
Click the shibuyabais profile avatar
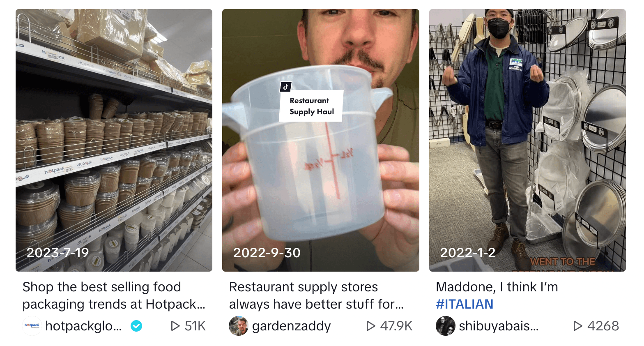pyautogui.click(x=446, y=326)
